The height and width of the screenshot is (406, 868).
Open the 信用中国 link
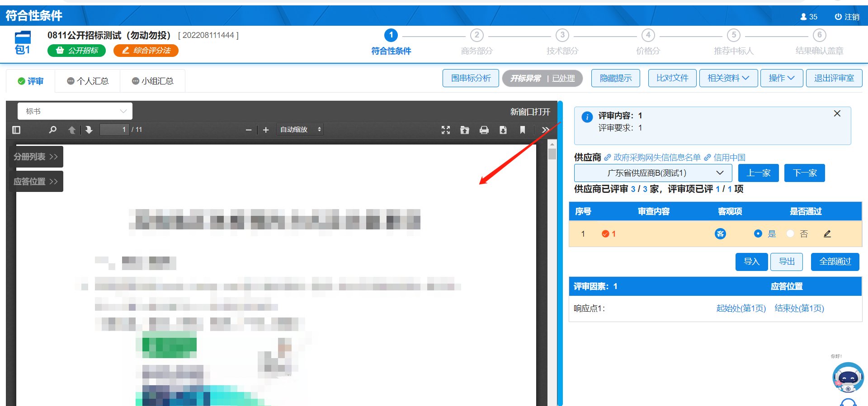coord(729,158)
